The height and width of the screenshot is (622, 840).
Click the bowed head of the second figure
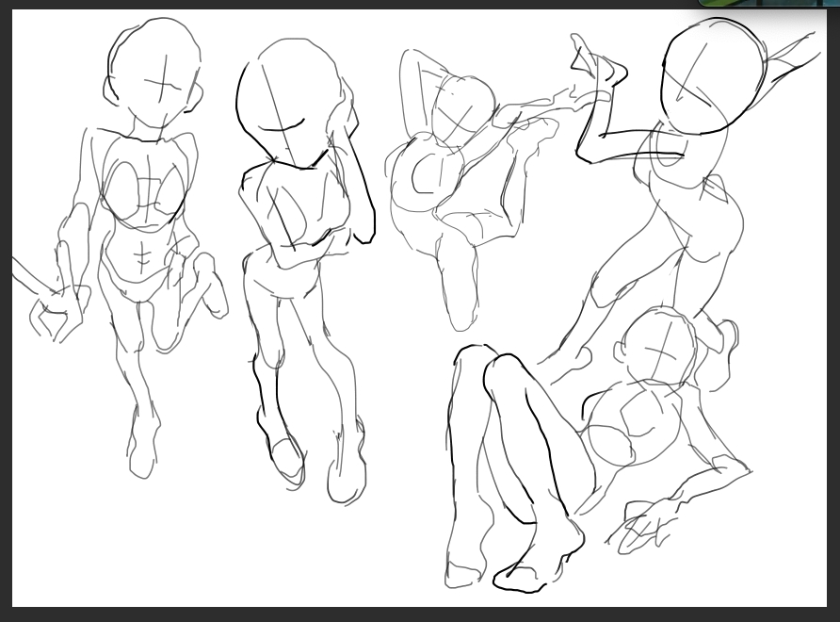click(287, 94)
